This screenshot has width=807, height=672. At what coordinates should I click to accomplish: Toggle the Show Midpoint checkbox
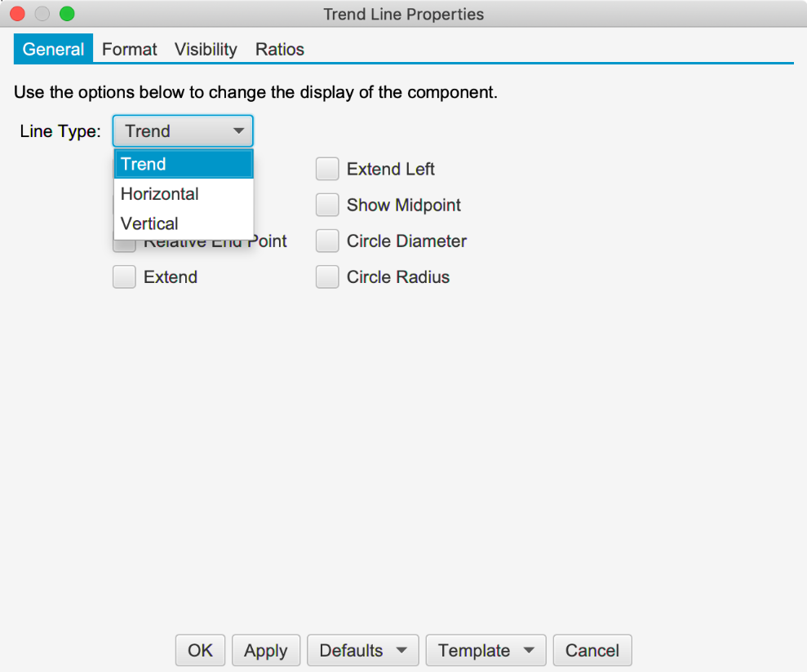pos(327,206)
